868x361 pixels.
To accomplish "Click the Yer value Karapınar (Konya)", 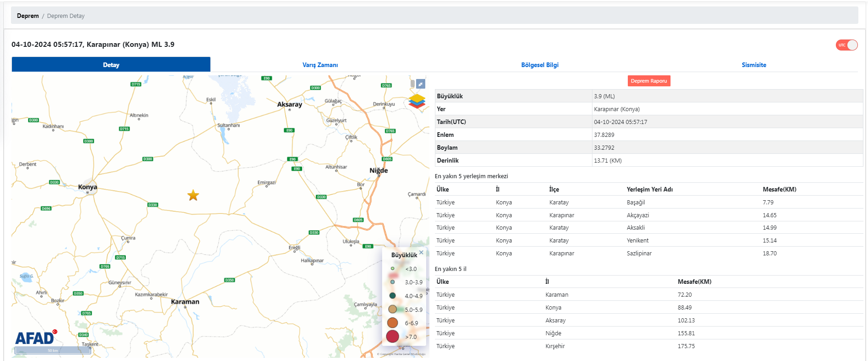I will click(x=617, y=109).
